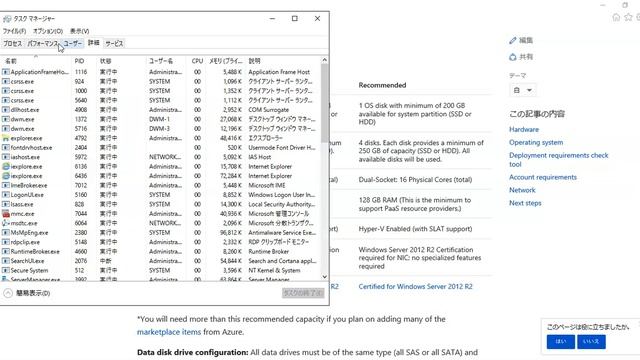Click the Internet Explorer icon for PID 6136

click(x=6, y=167)
